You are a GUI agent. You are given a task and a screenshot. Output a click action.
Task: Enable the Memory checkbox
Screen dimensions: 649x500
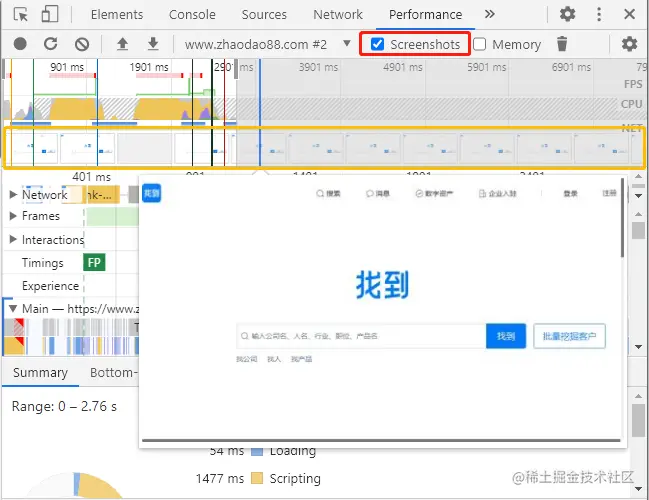pos(479,44)
